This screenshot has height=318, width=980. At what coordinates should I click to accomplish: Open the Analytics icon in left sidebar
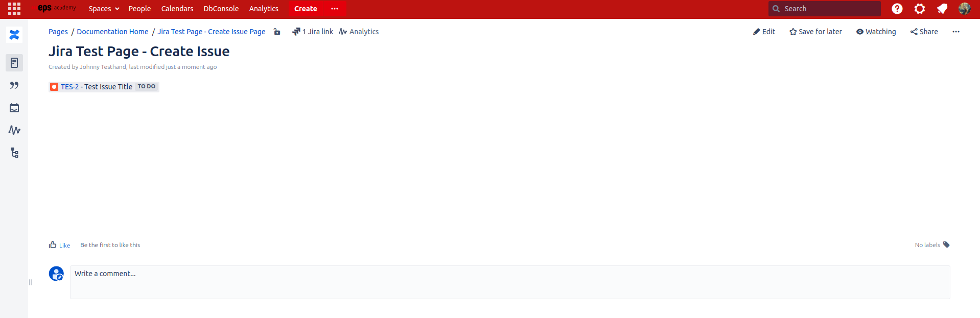click(14, 130)
